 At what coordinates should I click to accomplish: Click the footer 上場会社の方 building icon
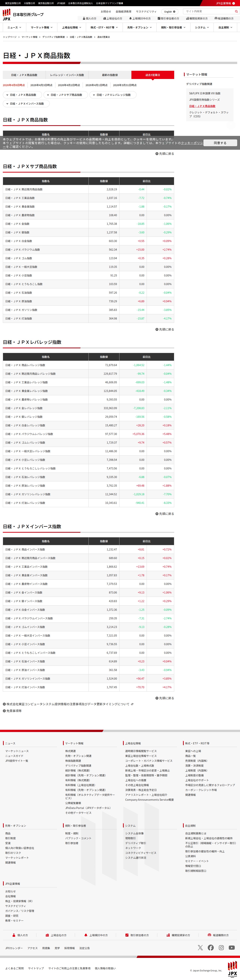(x=47, y=935)
